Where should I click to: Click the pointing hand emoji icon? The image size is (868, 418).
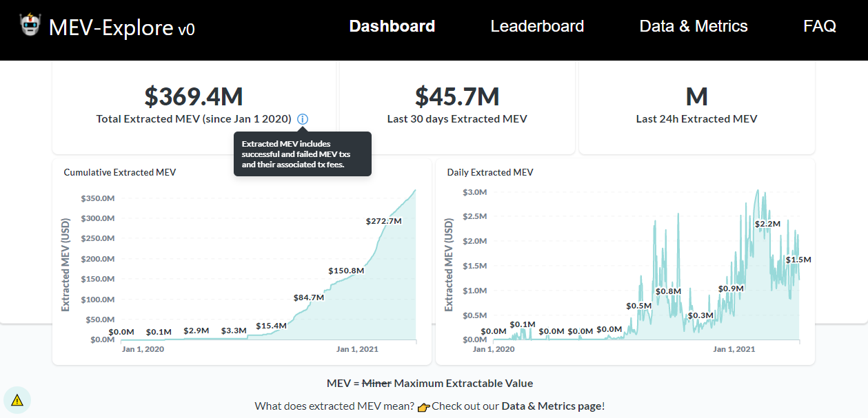tap(423, 406)
